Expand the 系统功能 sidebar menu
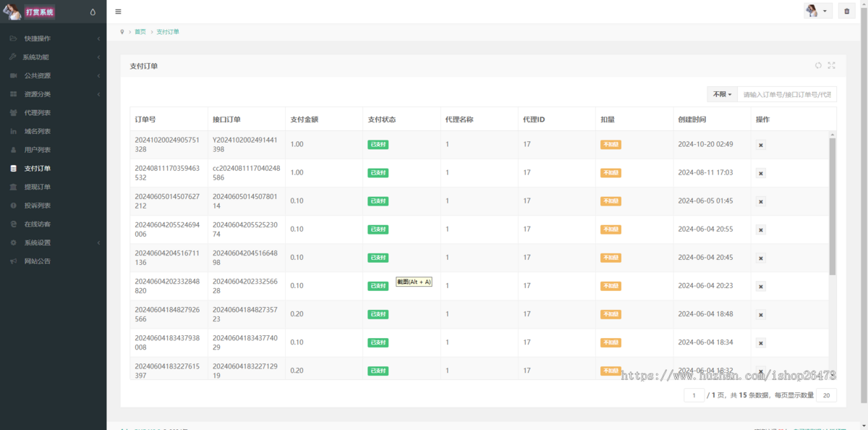Viewport: 868px width, 430px height. (54, 57)
